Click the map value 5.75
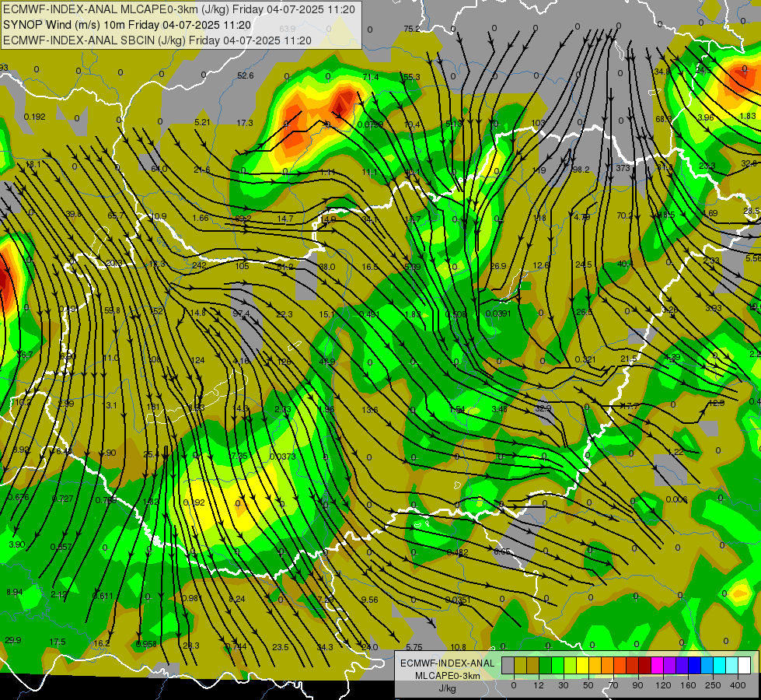This screenshot has width=761, height=700. click(414, 647)
